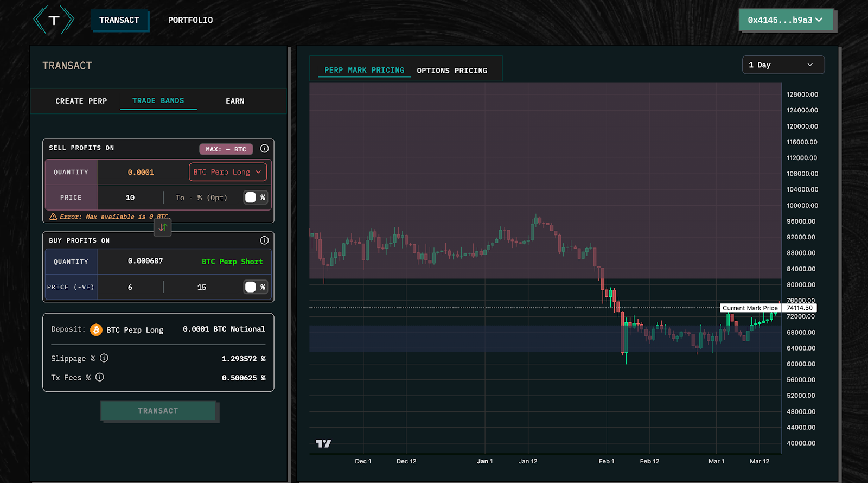Click the MAX BTC button
This screenshot has height=483, width=868.
(x=226, y=149)
